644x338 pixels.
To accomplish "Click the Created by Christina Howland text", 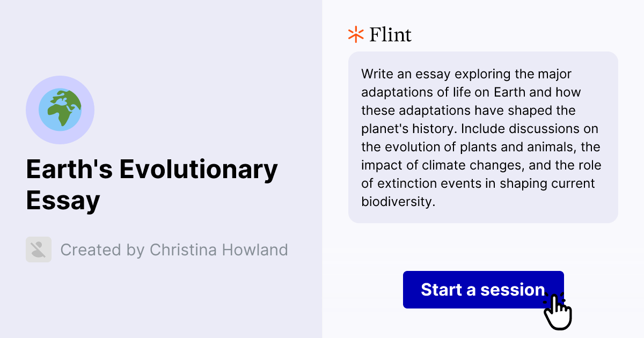I will tap(174, 249).
